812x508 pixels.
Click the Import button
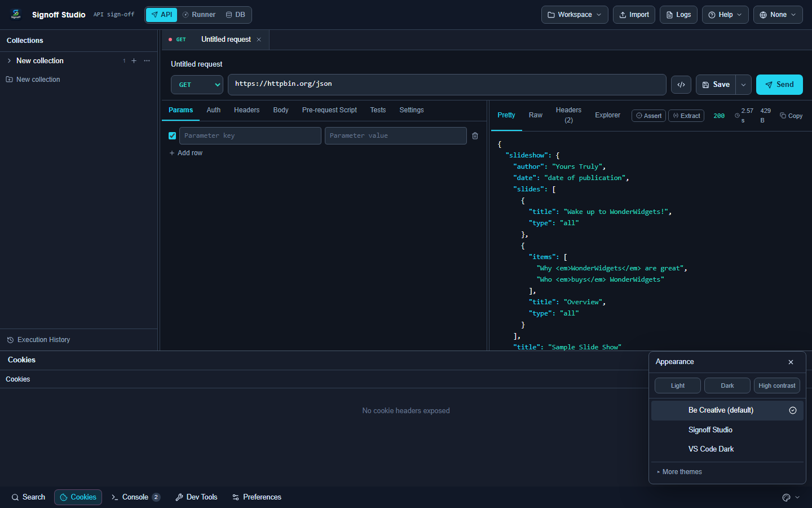click(634, 15)
